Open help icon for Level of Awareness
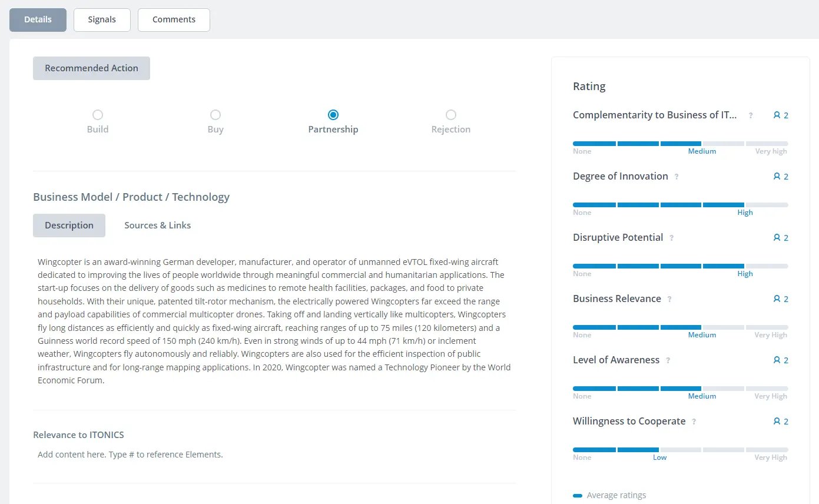Viewport: 819px width, 504px height. click(668, 360)
